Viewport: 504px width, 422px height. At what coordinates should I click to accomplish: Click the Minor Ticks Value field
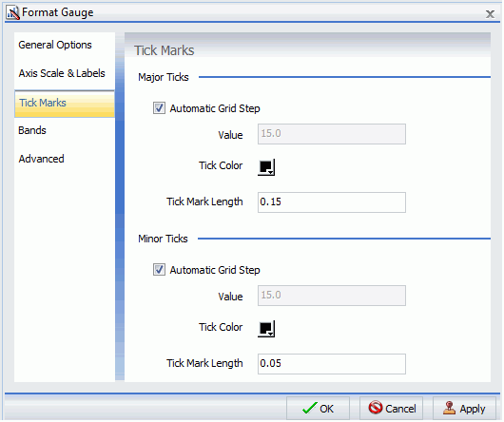tap(331, 296)
